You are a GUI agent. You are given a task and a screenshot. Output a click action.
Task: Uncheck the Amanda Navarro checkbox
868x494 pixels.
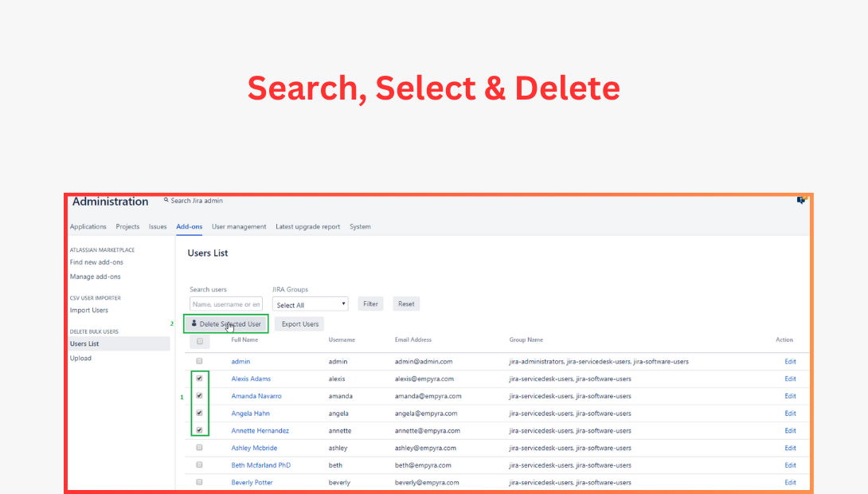tap(199, 395)
